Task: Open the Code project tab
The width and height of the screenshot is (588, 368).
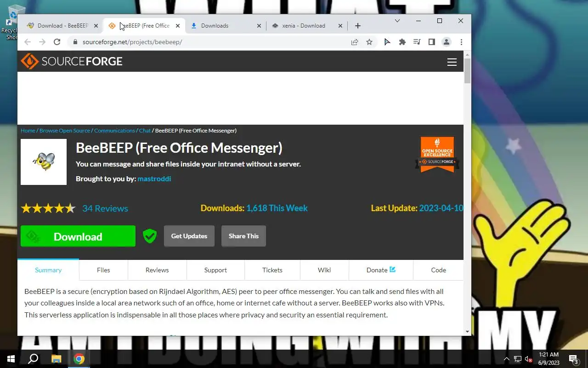Action: (x=438, y=270)
